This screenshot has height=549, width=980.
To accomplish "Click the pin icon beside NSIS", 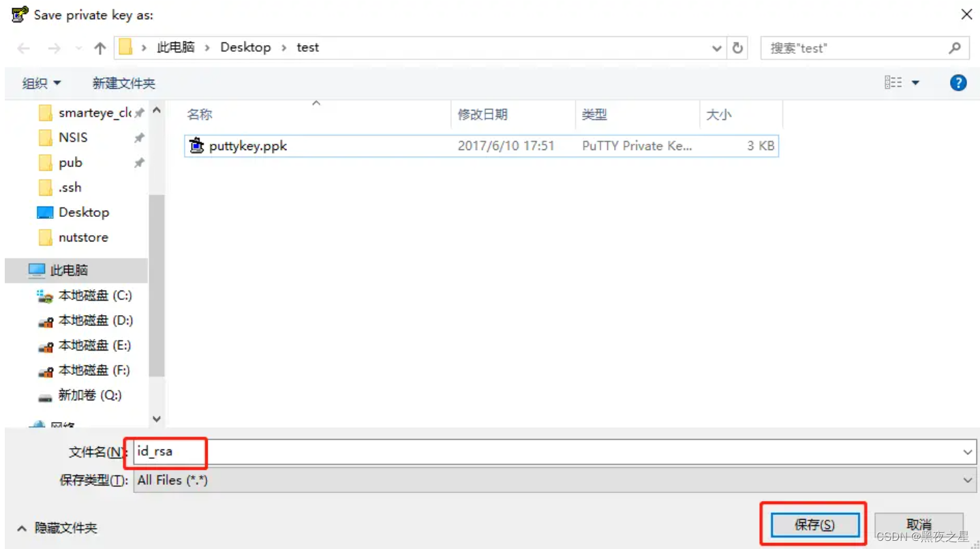I will (139, 138).
